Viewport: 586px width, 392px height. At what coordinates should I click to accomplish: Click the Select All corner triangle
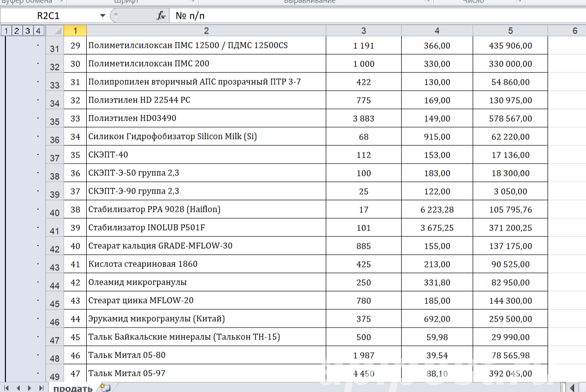55,31
